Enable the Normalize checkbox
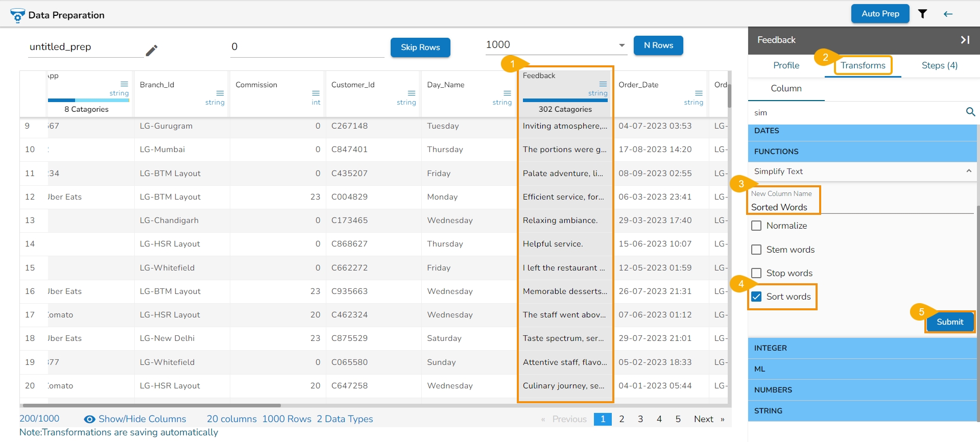The width and height of the screenshot is (980, 442). 757,226
